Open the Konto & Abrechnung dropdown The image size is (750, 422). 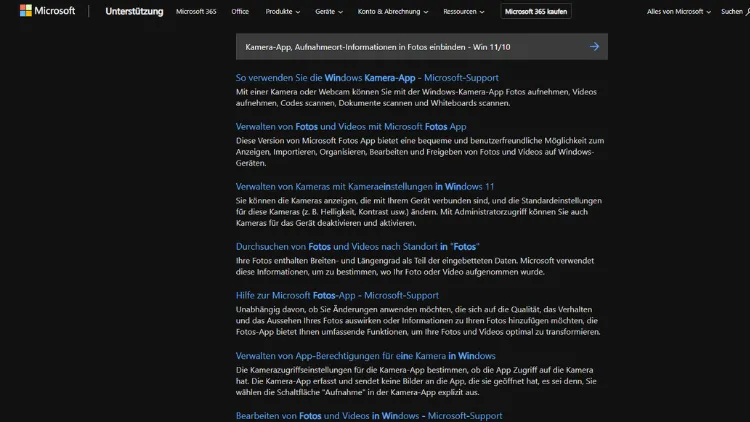coord(392,12)
